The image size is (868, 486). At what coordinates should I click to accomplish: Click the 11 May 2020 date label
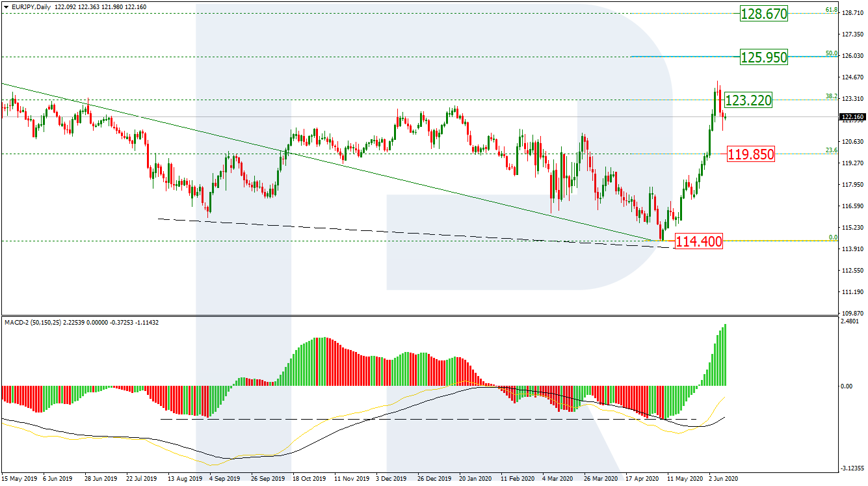[x=685, y=478]
